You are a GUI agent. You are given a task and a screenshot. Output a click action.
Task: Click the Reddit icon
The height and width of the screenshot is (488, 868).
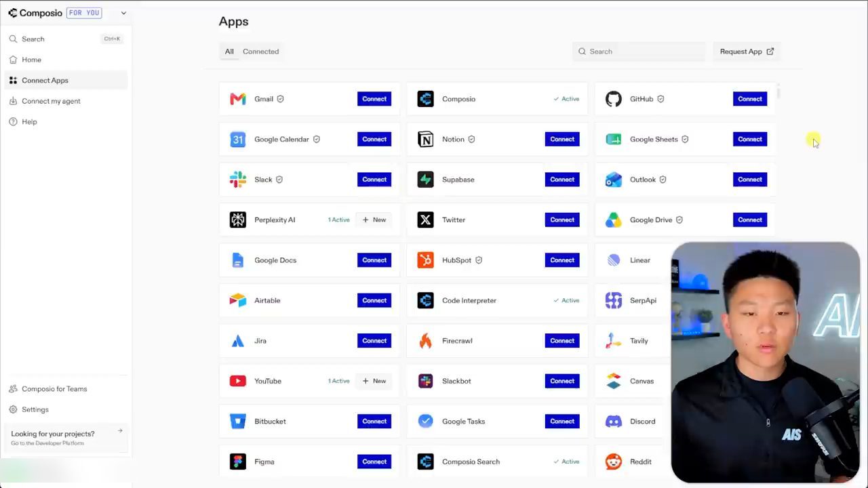[x=613, y=462]
